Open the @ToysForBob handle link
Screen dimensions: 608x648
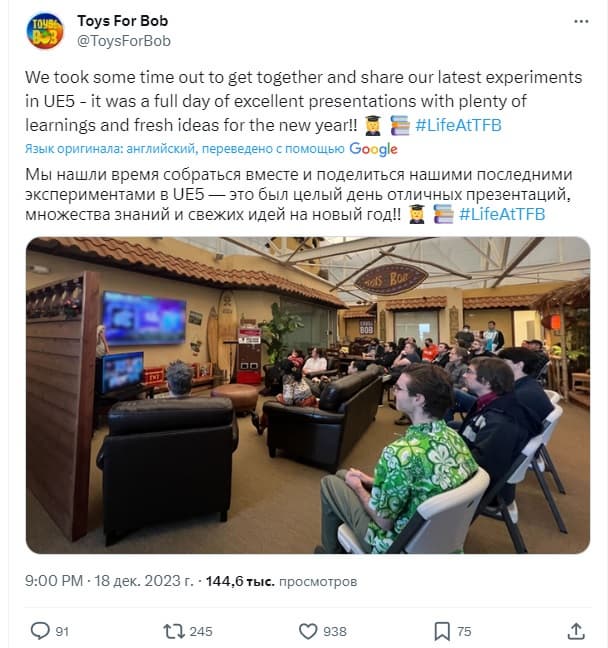pos(124,41)
